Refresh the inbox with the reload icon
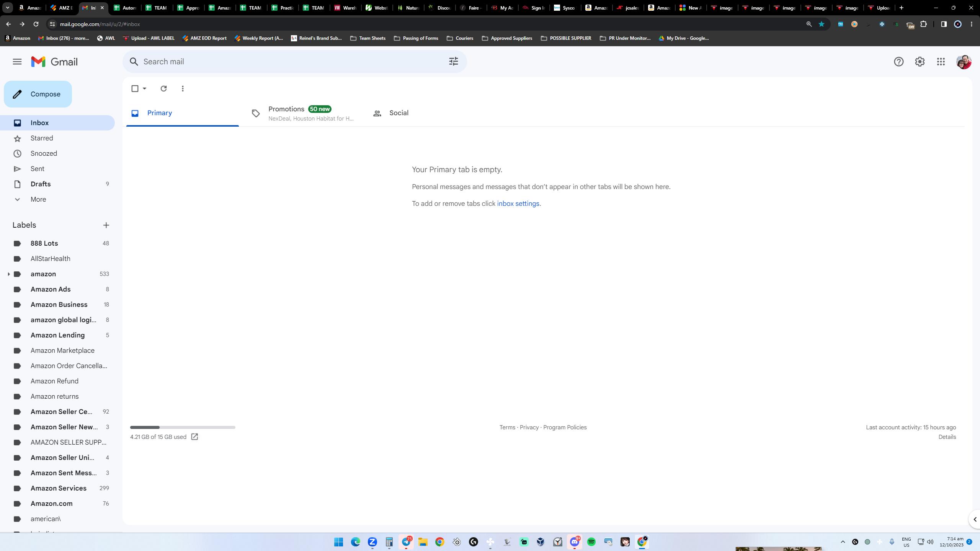 pyautogui.click(x=163, y=88)
